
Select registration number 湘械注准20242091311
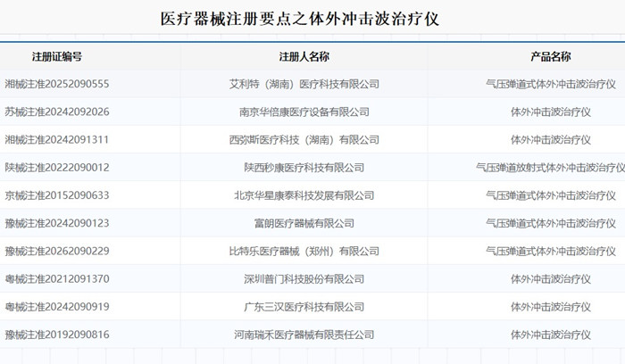[x=56, y=140]
